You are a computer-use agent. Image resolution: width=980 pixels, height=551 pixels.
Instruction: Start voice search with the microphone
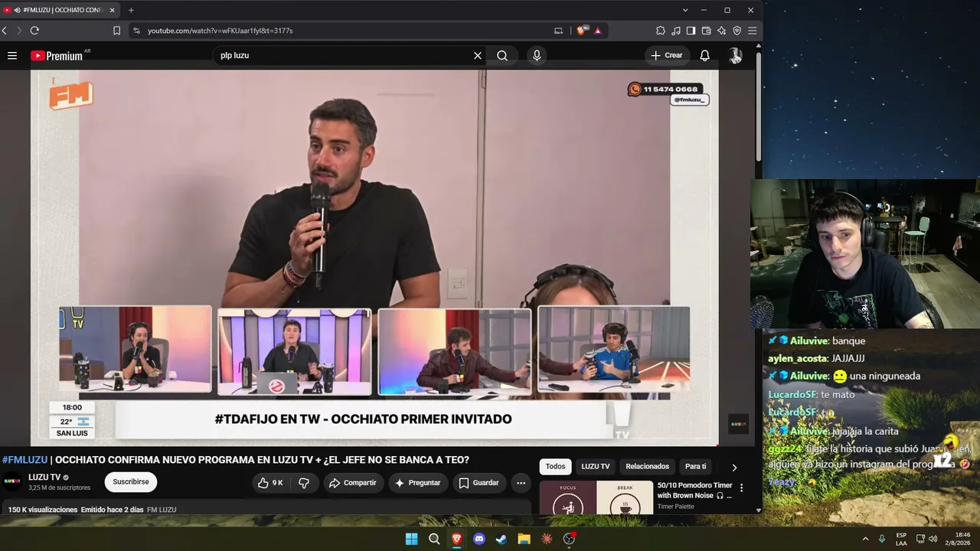(537, 56)
